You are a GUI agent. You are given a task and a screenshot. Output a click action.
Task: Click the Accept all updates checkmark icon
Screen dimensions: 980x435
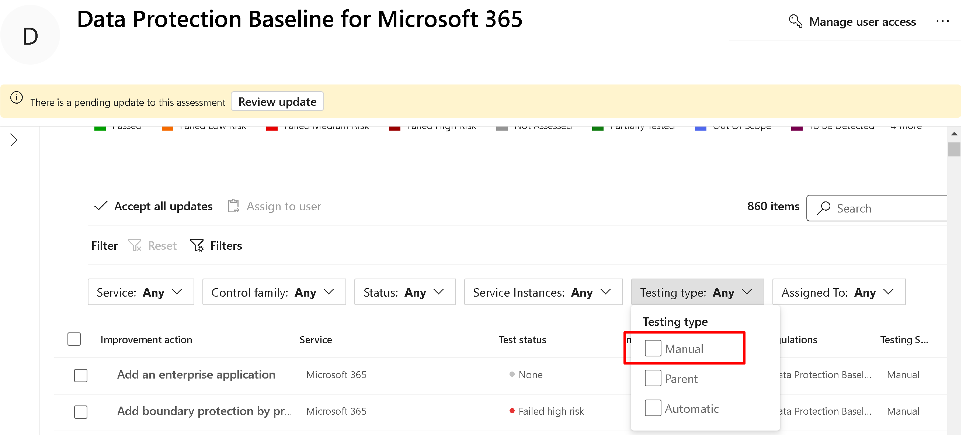pos(101,206)
